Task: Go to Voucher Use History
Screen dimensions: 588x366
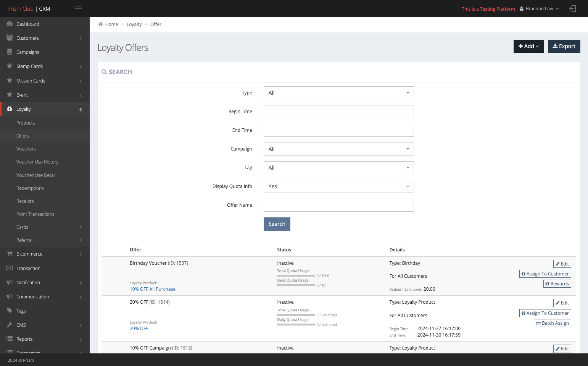Action: point(37,162)
